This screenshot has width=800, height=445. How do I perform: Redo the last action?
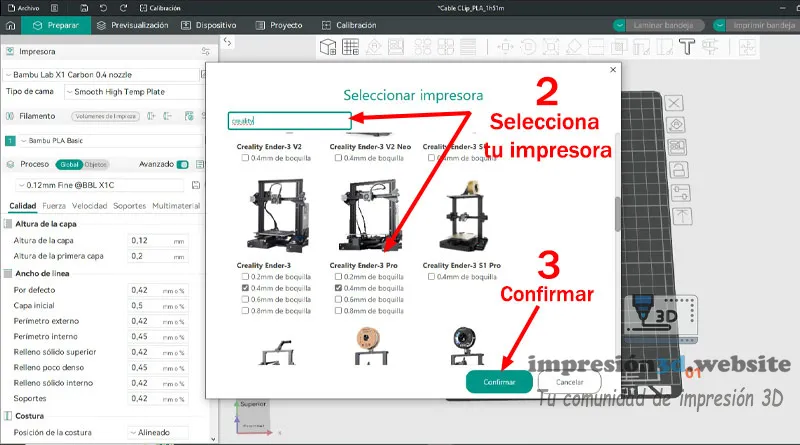click(123, 8)
